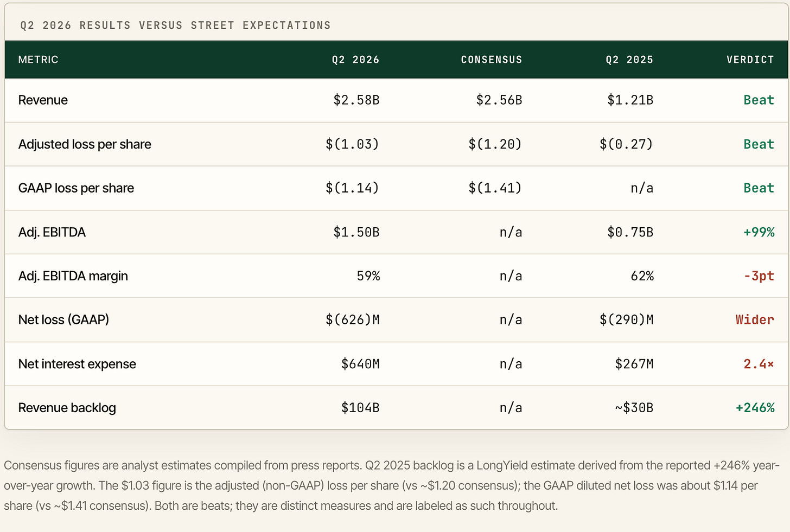Click the Q2 2026 column header
Screen dimensions: 790x532
coord(355,60)
